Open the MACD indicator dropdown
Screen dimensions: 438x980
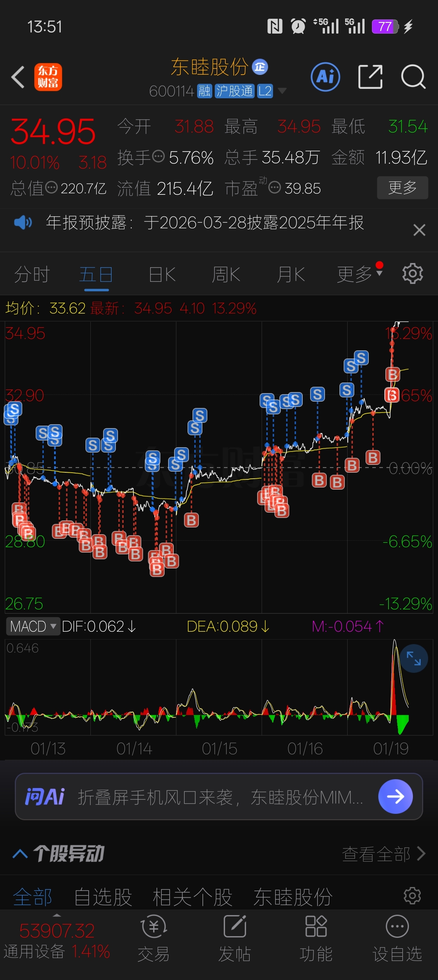point(33,626)
